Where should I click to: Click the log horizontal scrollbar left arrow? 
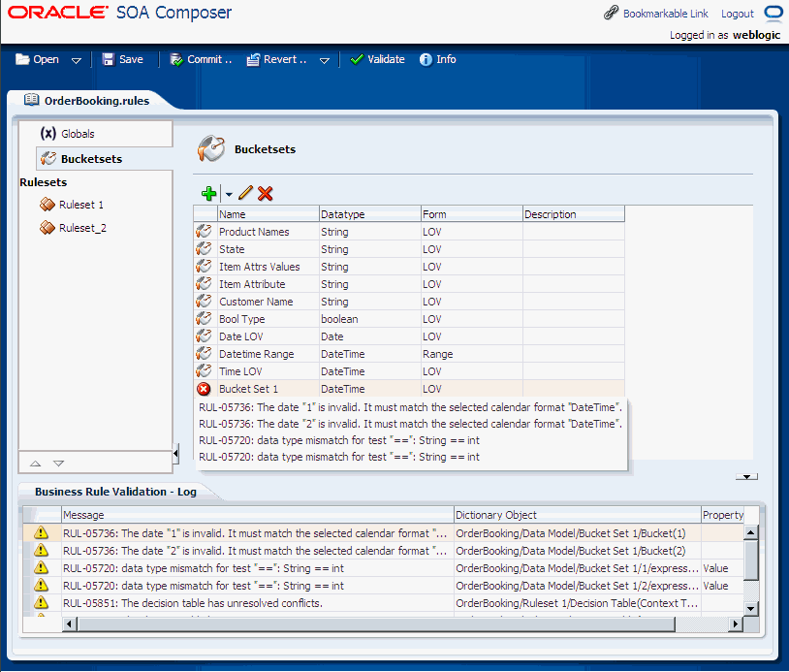tap(70, 624)
